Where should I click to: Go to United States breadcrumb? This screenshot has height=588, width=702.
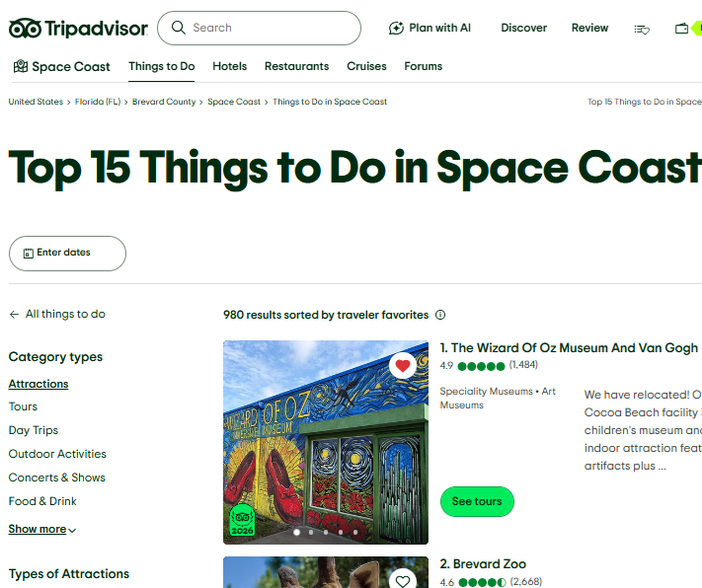pos(36,102)
